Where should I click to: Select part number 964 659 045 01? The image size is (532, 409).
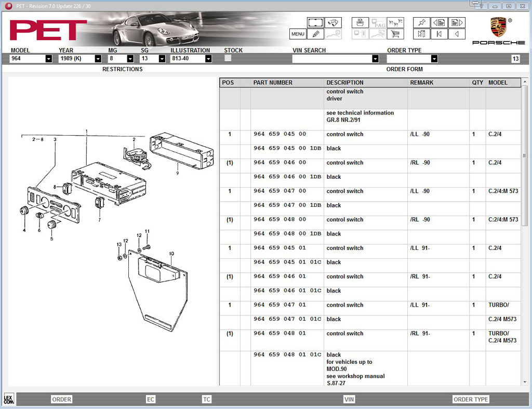pyautogui.click(x=280, y=248)
